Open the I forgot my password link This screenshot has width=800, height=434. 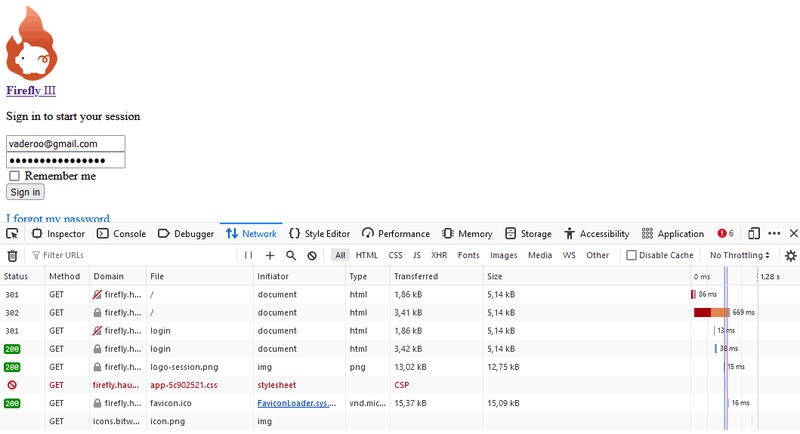coord(58,218)
